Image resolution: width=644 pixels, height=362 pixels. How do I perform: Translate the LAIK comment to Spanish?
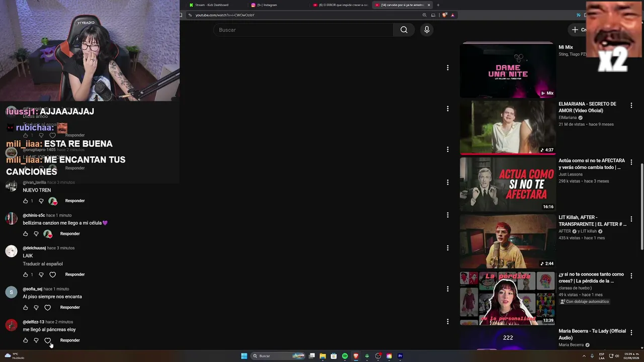pyautogui.click(x=43, y=264)
